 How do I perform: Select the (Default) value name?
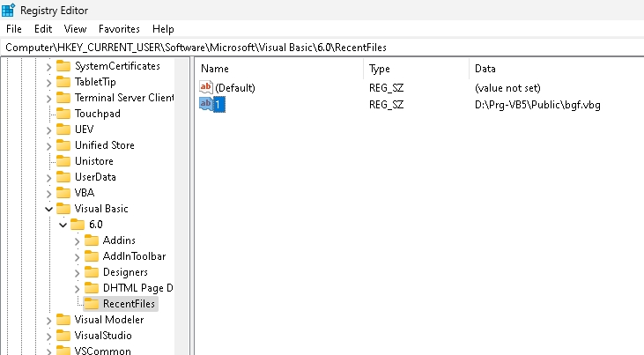click(235, 88)
